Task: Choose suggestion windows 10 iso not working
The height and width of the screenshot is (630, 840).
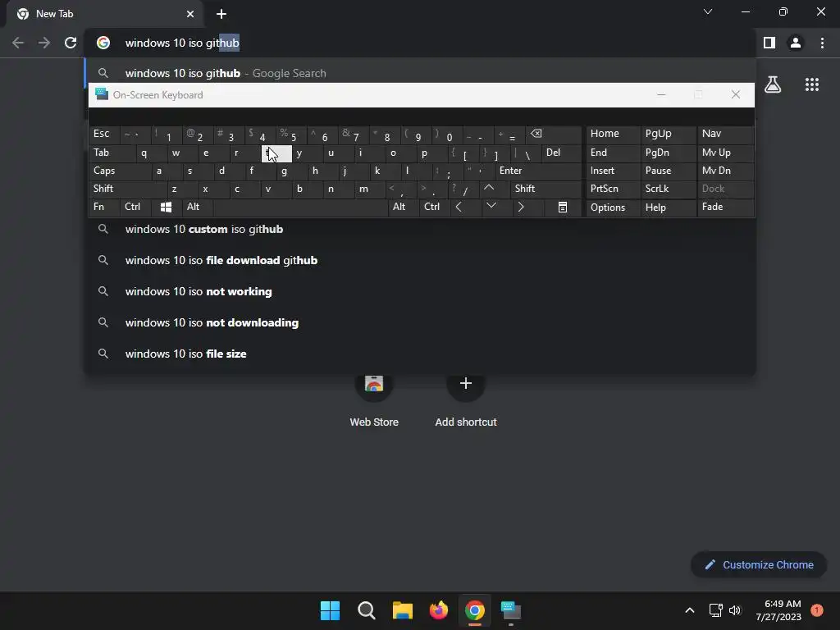Action: [x=421, y=291]
